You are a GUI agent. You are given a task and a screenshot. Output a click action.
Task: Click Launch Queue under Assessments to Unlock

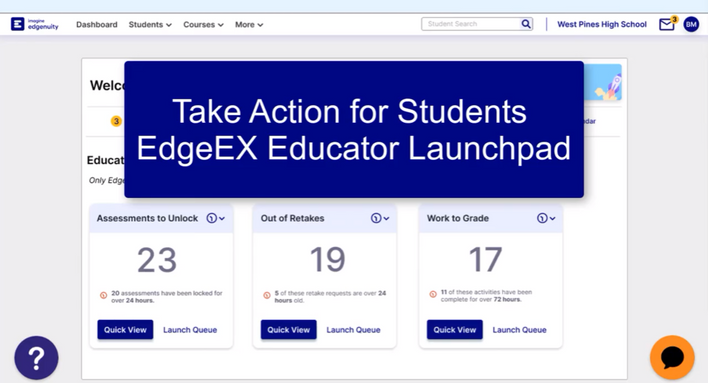tap(190, 330)
